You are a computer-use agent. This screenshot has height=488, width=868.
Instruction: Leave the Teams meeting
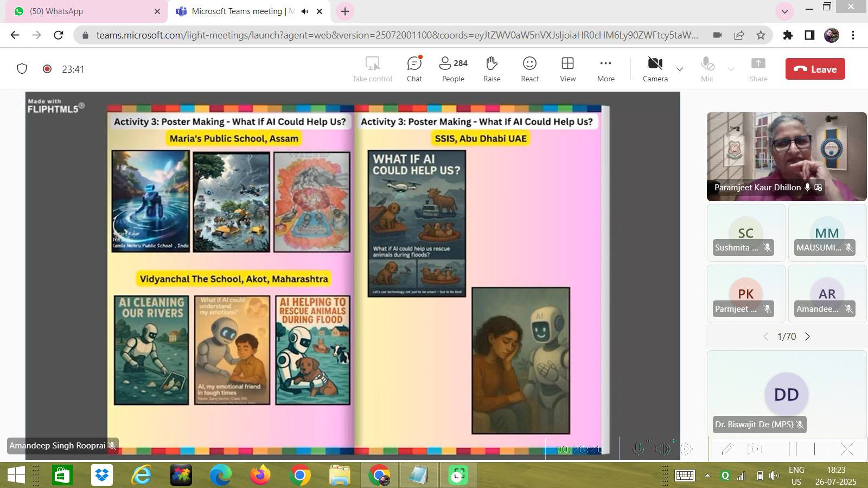click(x=815, y=69)
